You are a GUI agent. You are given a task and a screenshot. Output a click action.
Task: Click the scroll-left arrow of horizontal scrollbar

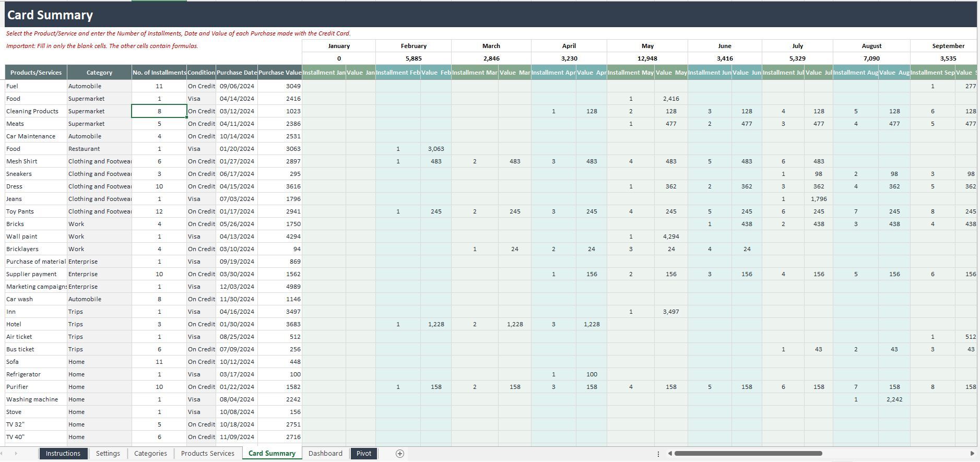point(670,454)
